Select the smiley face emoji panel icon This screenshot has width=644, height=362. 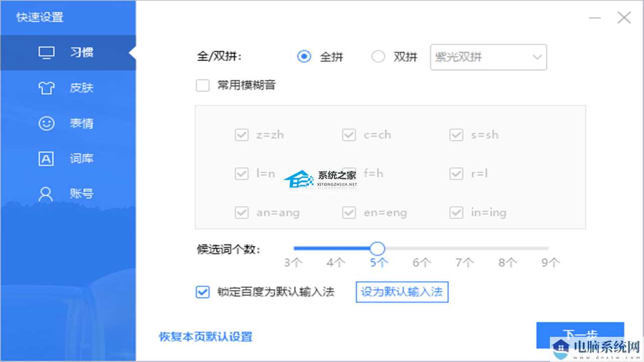point(46,123)
